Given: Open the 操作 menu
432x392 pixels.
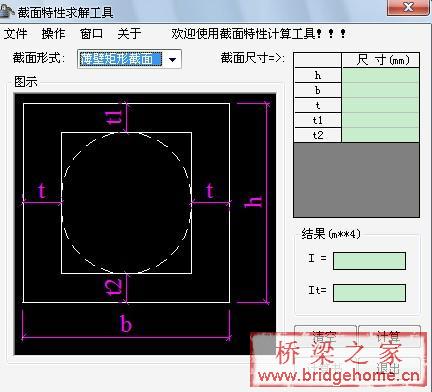Looking at the screenshot, I should pos(54,33).
